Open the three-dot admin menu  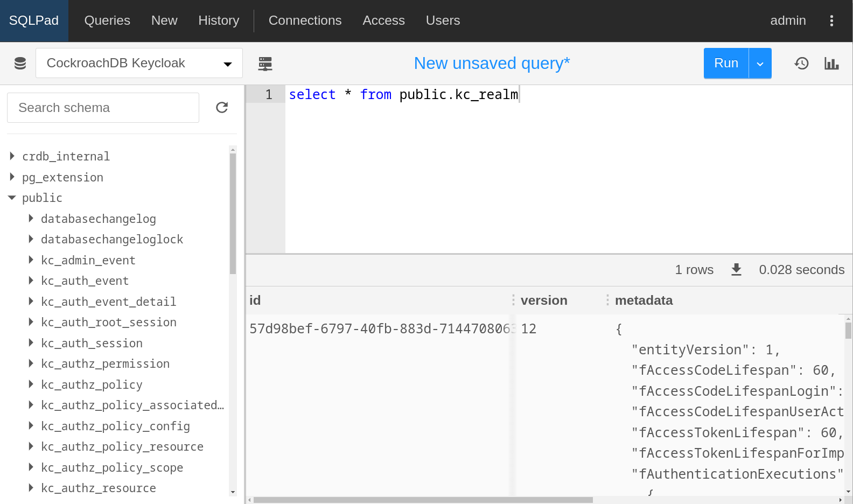pos(831,20)
